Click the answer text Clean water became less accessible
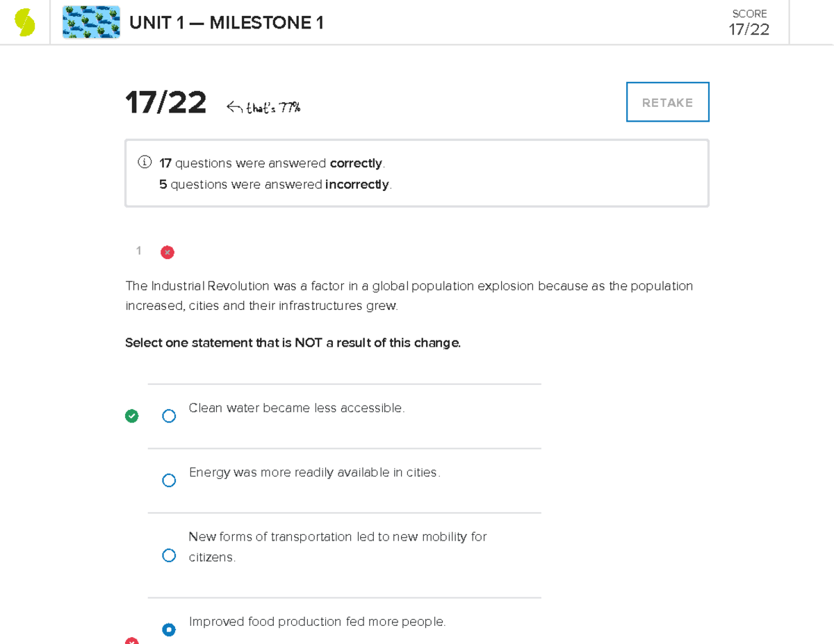The width and height of the screenshot is (834, 644). click(297, 408)
